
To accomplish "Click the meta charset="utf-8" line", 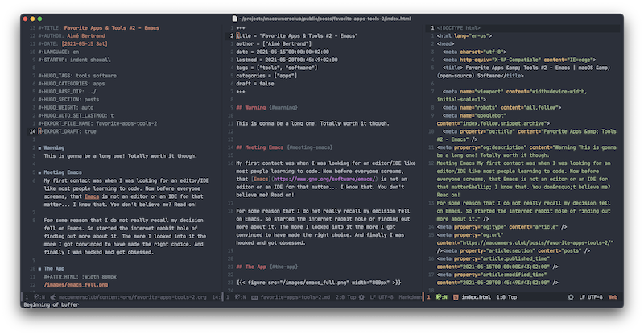I will [x=474, y=52].
